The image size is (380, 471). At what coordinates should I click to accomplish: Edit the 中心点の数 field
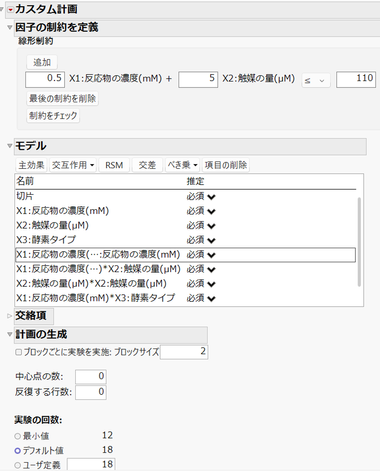pyautogui.click(x=91, y=377)
